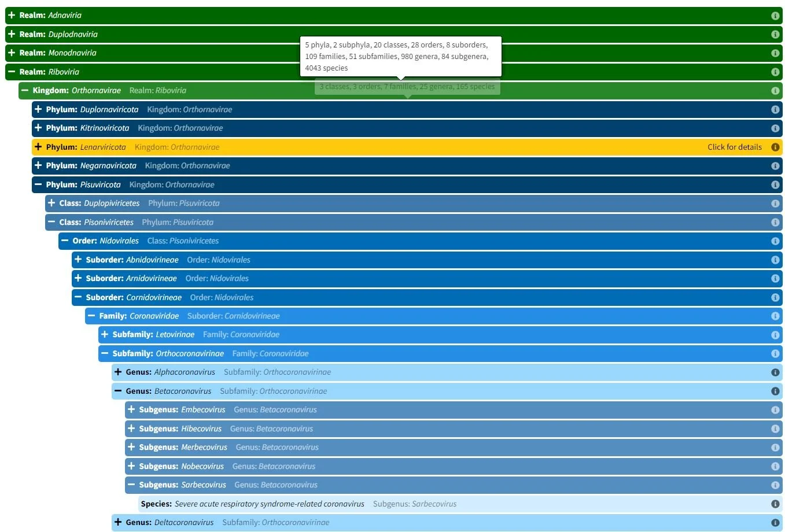This screenshot has width=785, height=532.
Task: Open info icon for Suborder Arnidovirineae
Action: [775, 279]
